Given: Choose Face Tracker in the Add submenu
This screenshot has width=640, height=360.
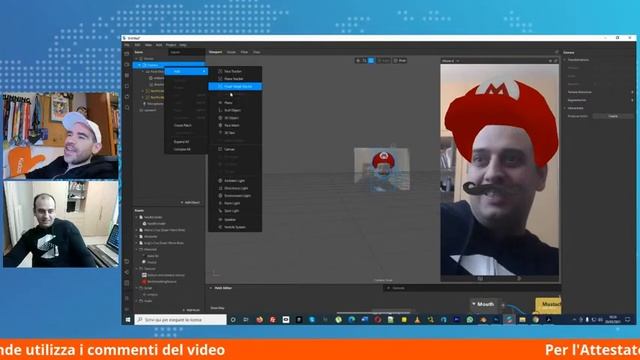Looking at the screenshot, I should point(235,71).
